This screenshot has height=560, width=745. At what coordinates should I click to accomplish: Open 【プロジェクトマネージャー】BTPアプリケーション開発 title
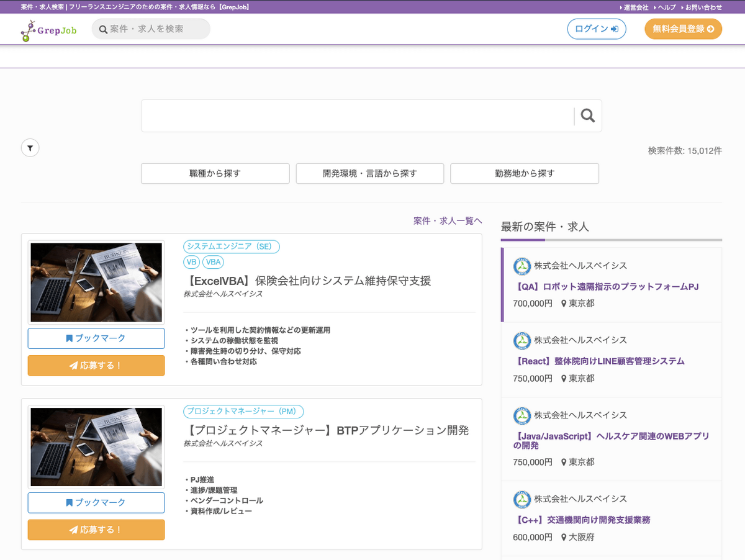(x=327, y=430)
